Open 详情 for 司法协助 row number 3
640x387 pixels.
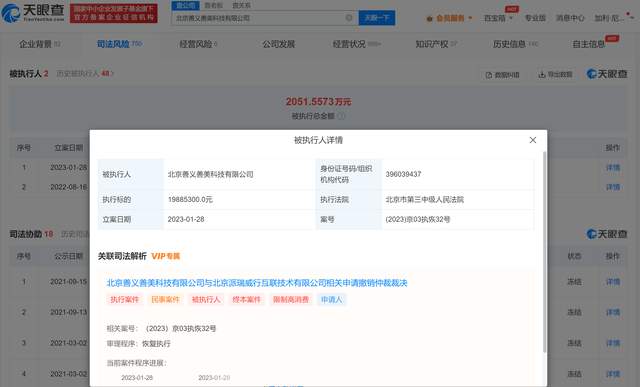613,343
